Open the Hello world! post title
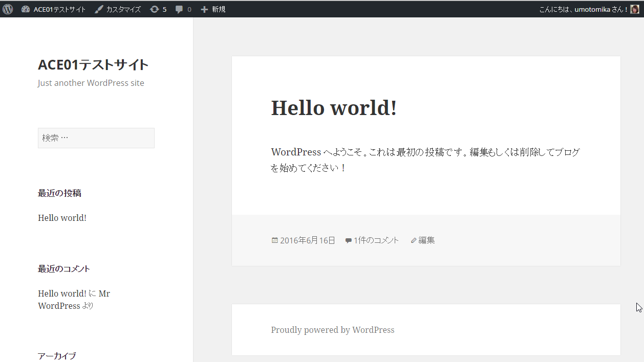The image size is (644, 362). click(x=334, y=108)
